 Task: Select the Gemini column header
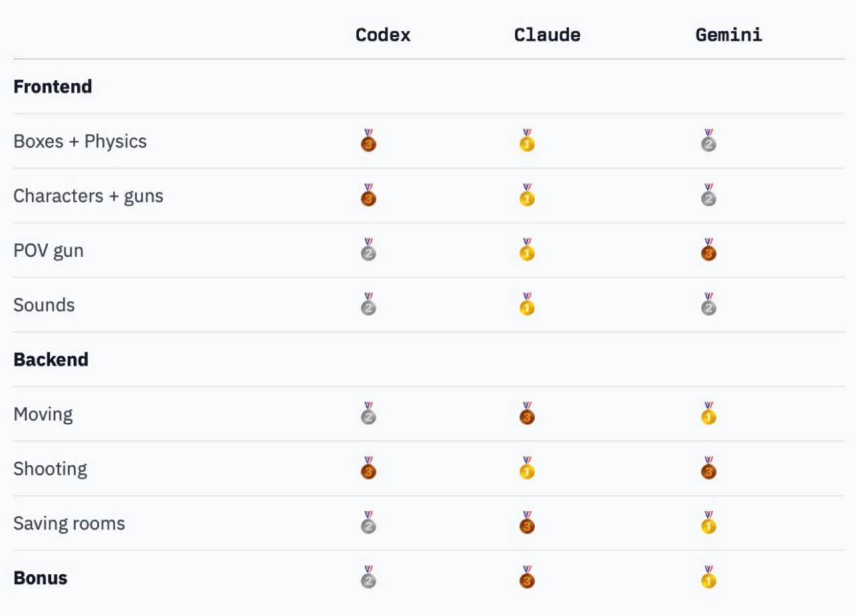729,35
